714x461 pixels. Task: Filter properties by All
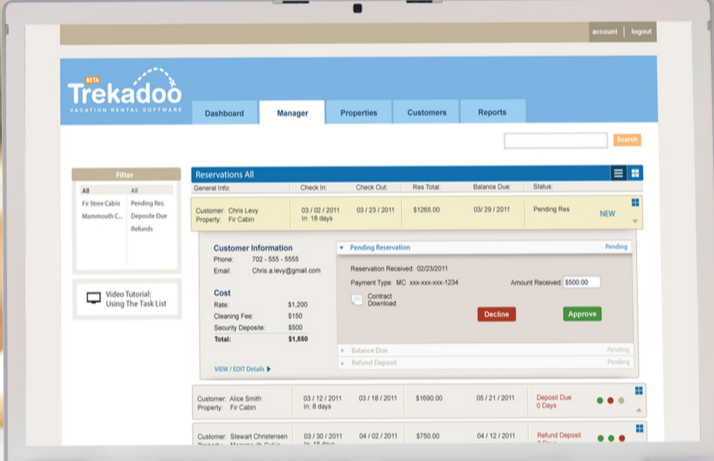[86, 190]
